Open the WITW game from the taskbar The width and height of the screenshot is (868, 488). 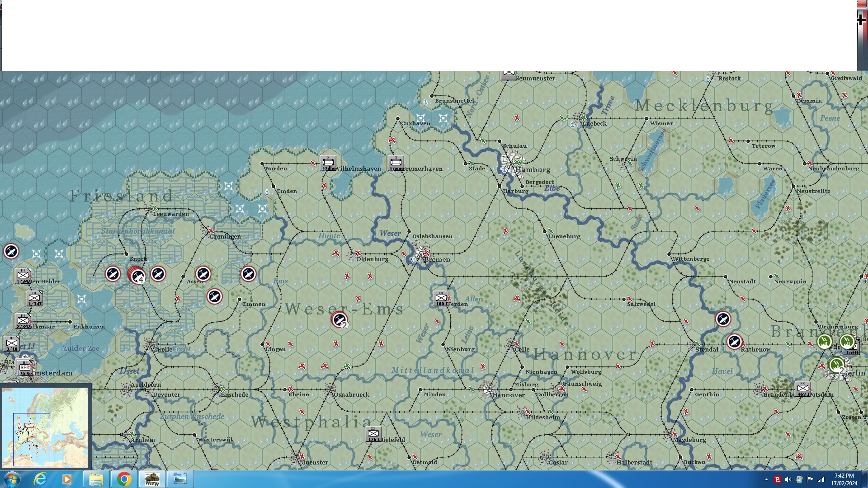152,479
